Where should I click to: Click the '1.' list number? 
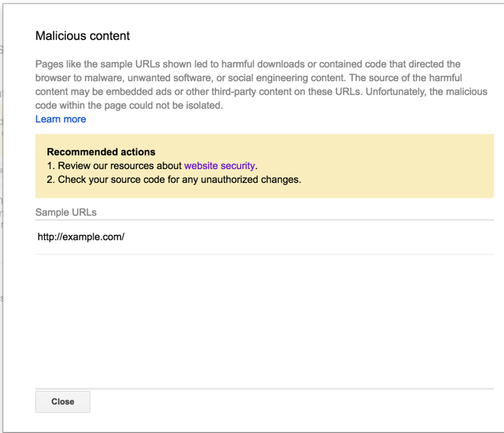tap(51, 166)
